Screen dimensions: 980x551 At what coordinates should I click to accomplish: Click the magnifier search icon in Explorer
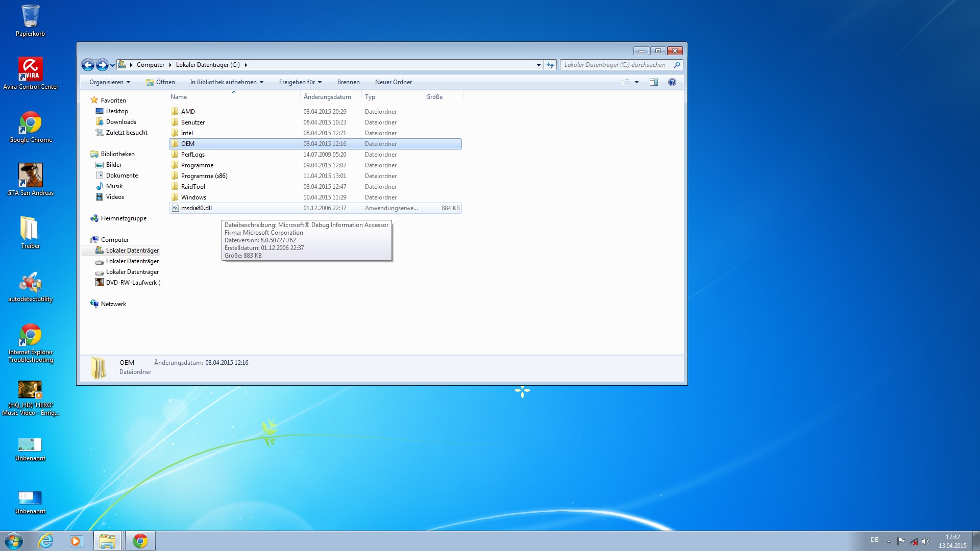(x=677, y=65)
